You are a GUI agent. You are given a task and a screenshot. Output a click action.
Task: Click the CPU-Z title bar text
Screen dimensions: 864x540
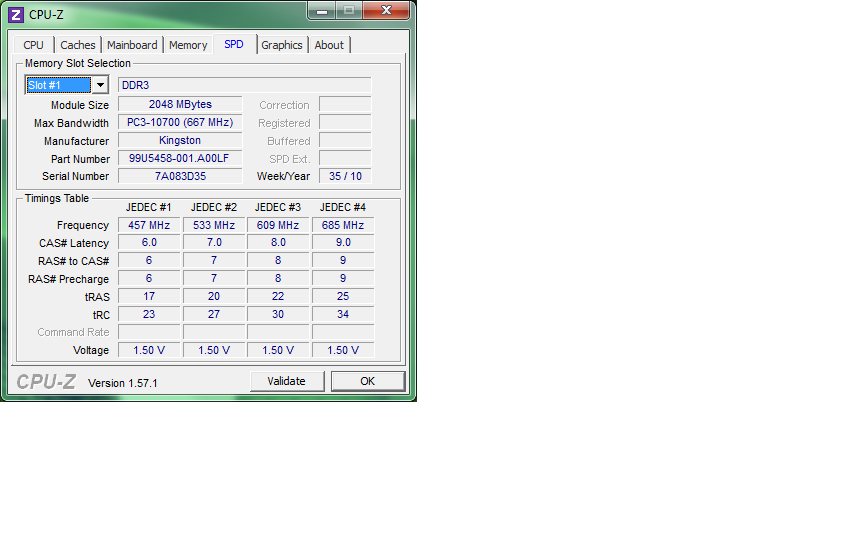point(46,15)
